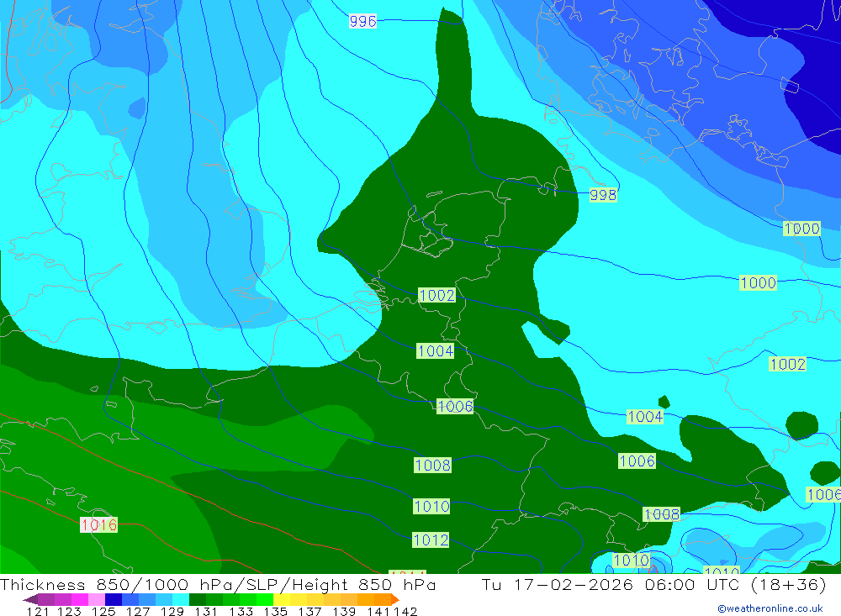Click the 998 isobar label
Screen dimensions: 841x616
click(x=603, y=195)
